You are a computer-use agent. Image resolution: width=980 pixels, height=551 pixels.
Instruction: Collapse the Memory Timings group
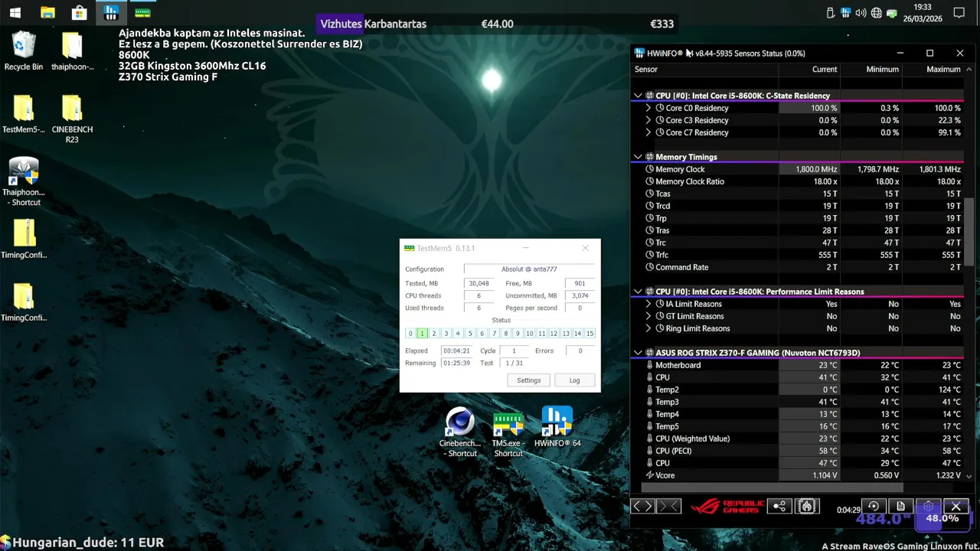click(x=637, y=157)
